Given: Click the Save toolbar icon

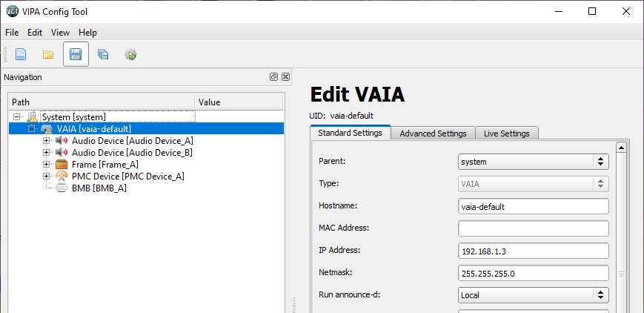Looking at the screenshot, I should (76, 54).
